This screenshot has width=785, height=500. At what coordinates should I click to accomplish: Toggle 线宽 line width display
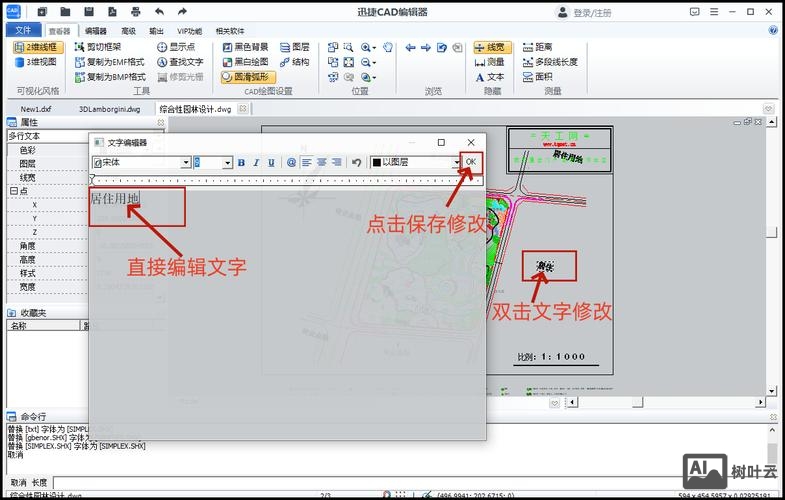(x=492, y=47)
